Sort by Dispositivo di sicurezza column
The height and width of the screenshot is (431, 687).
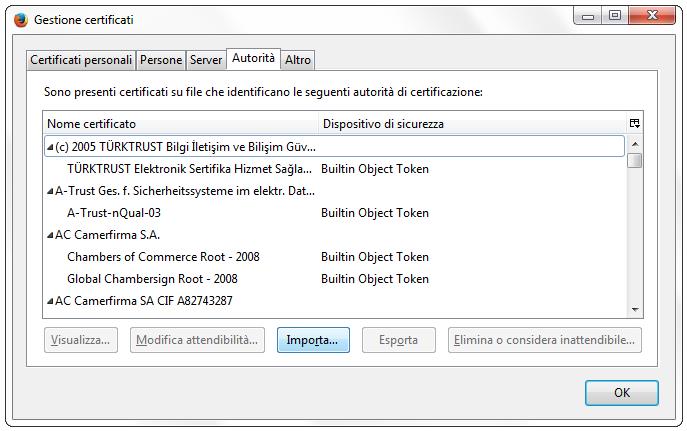click(x=470, y=124)
